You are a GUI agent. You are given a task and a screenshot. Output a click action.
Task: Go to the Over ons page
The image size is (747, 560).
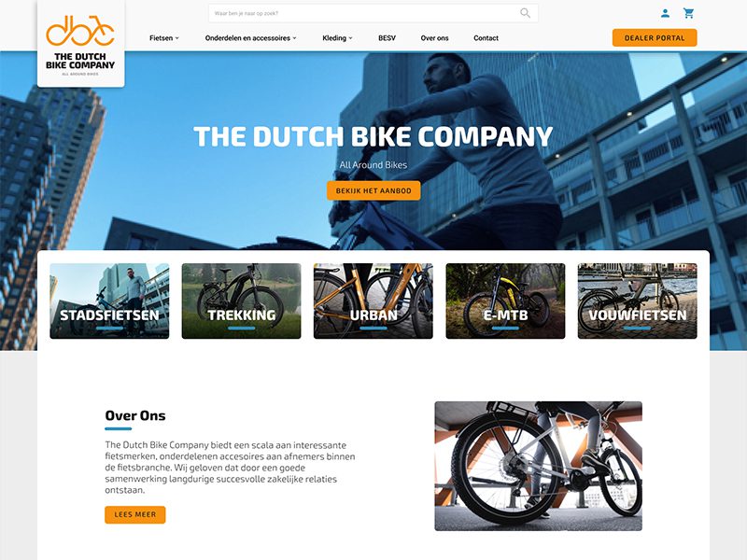pyautogui.click(x=434, y=38)
